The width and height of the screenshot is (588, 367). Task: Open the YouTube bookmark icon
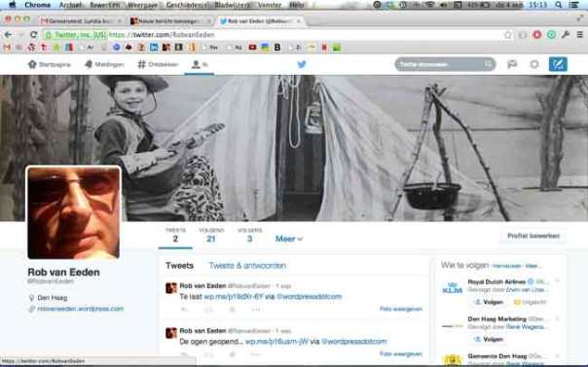point(252,48)
